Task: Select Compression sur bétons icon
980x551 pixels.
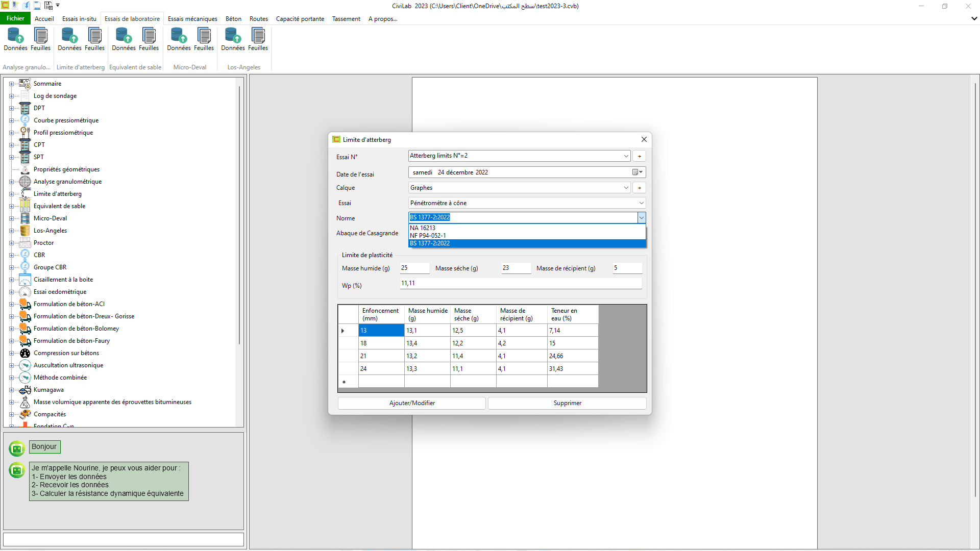Action: pos(25,353)
